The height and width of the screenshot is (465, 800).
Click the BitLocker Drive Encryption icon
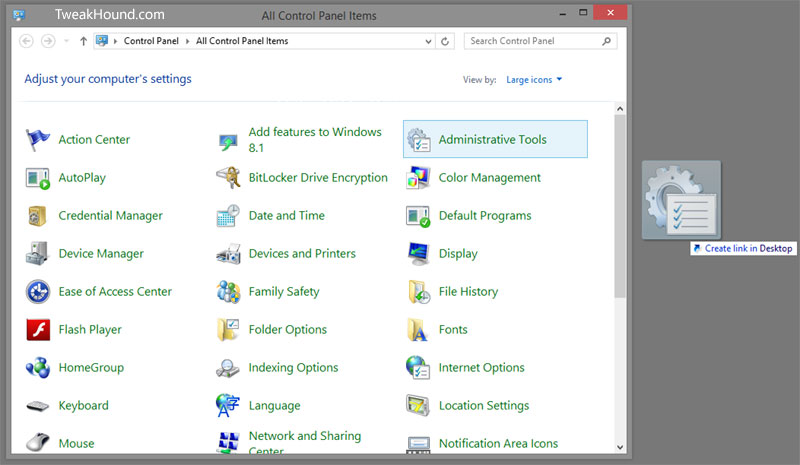228,178
